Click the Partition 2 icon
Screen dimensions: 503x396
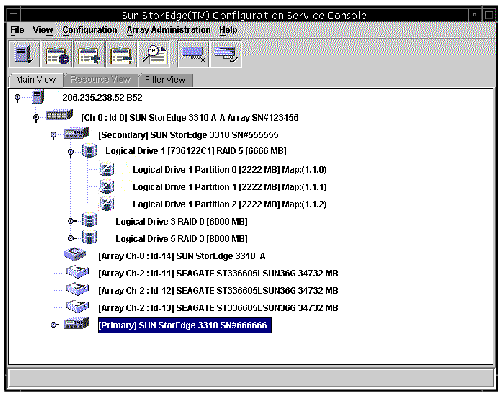tap(107, 204)
